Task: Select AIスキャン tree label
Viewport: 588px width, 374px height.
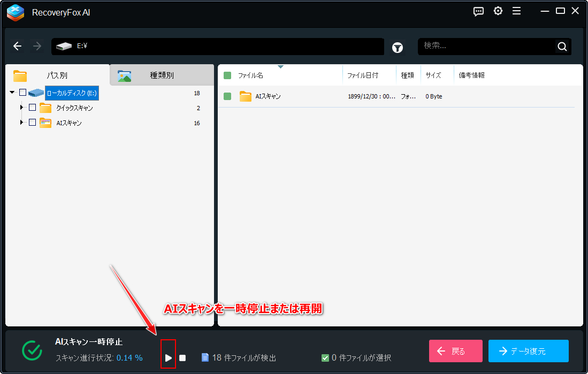Action: coord(69,123)
